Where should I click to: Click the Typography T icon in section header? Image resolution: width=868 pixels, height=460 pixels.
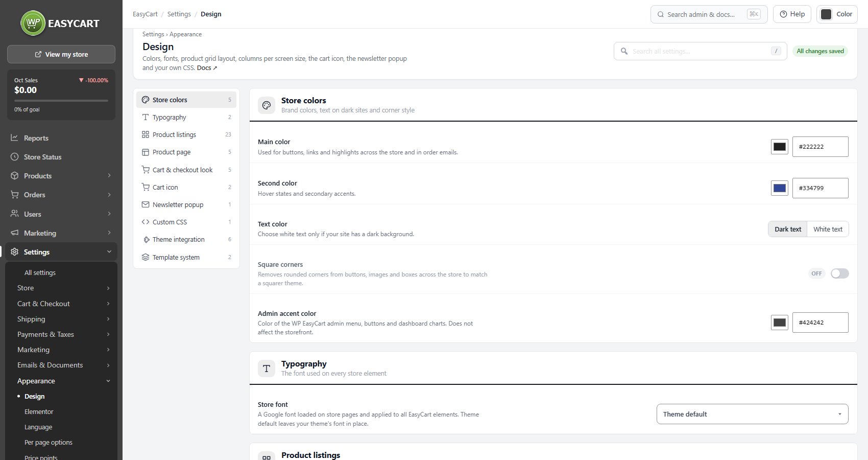[x=267, y=369]
